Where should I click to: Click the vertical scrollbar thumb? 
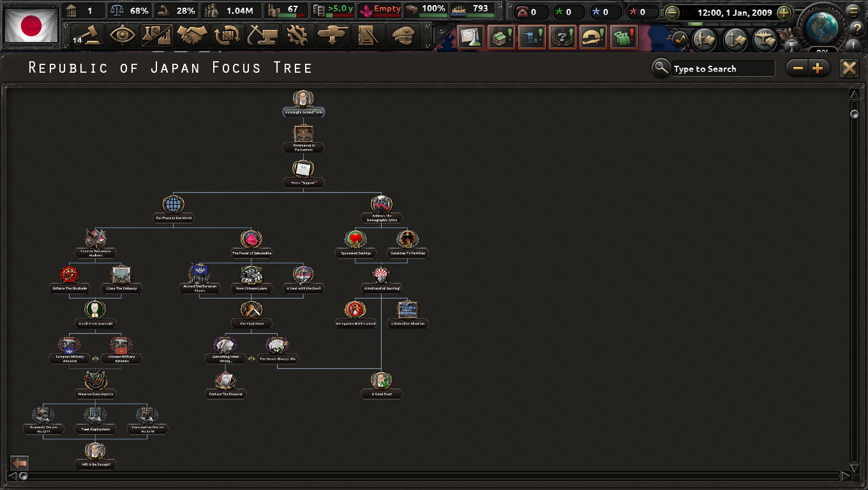tap(855, 114)
